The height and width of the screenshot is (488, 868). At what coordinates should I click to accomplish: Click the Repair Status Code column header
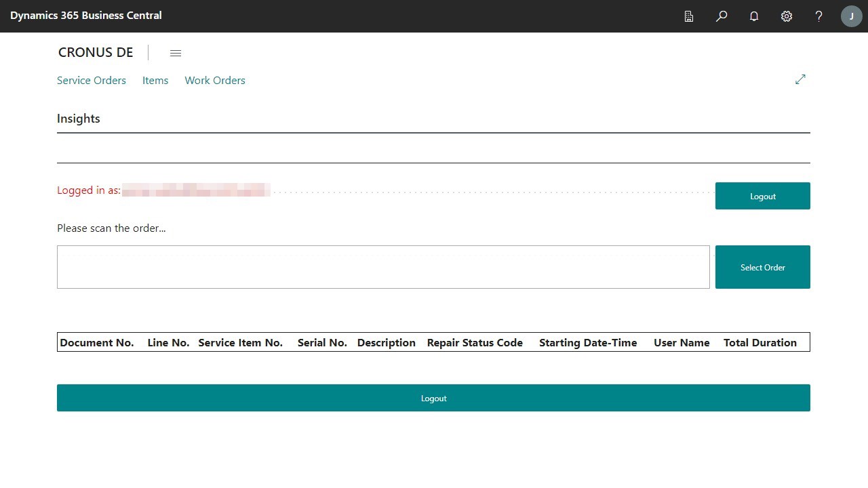click(x=475, y=342)
